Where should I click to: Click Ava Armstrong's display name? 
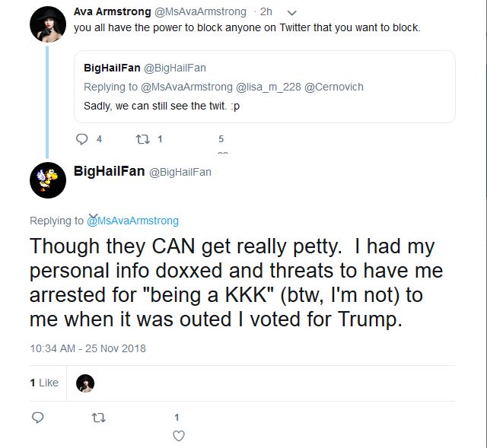[x=113, y=12]
